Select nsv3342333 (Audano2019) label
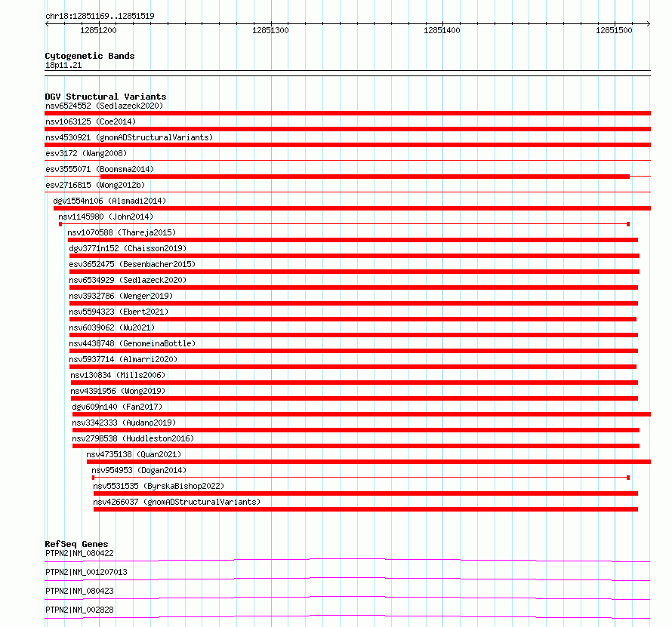Viewport: 672px width, 627px height. (x=124, y=423)
